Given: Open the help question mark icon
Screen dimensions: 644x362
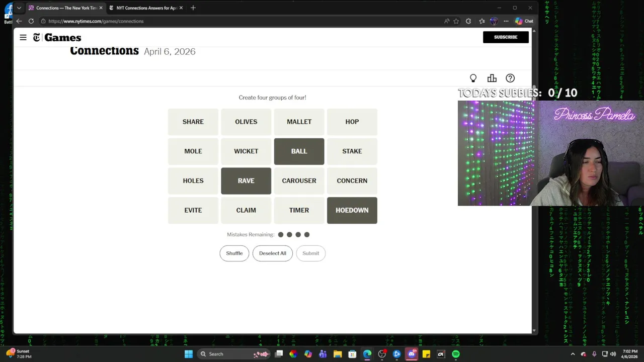Looking at the screenshot, I should point(510,78).
